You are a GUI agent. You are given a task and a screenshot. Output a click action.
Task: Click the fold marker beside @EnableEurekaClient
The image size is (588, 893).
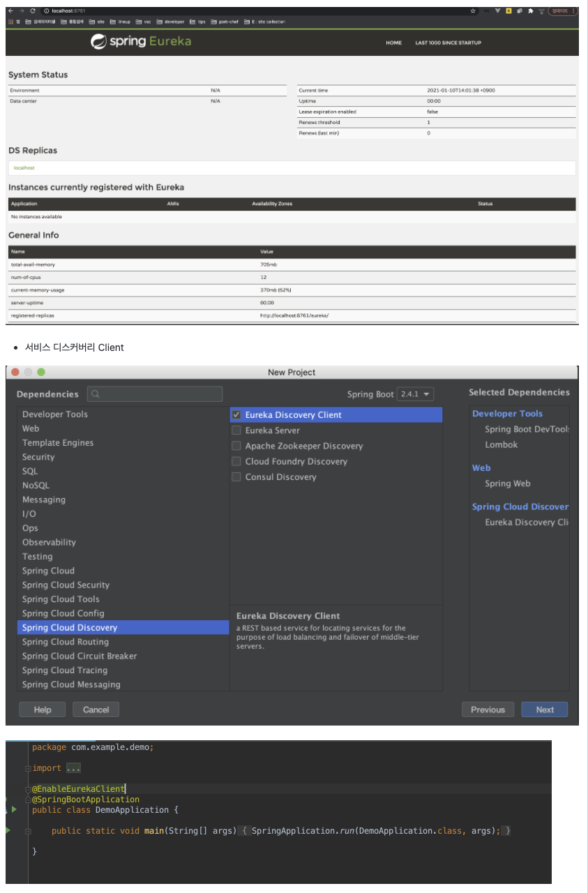[28, 789]
